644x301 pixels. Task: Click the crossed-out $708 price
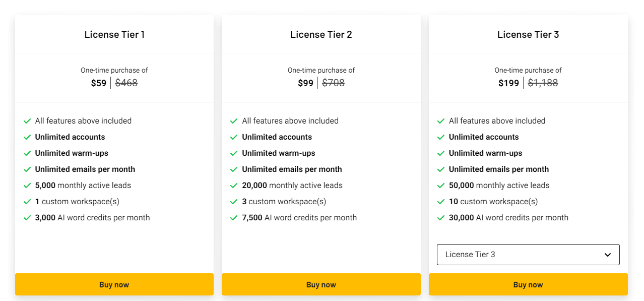click(x=334, y=83)
